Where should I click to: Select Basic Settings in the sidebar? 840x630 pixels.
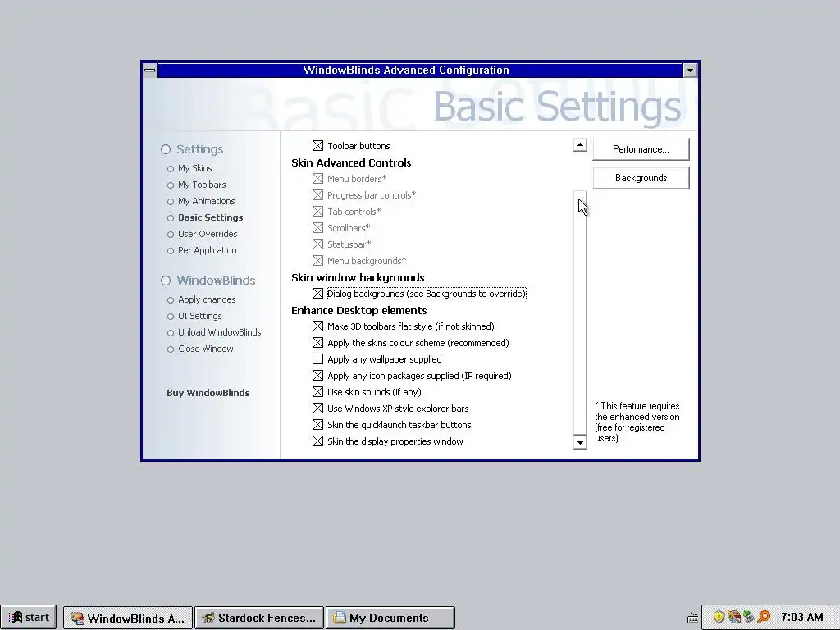211,217
